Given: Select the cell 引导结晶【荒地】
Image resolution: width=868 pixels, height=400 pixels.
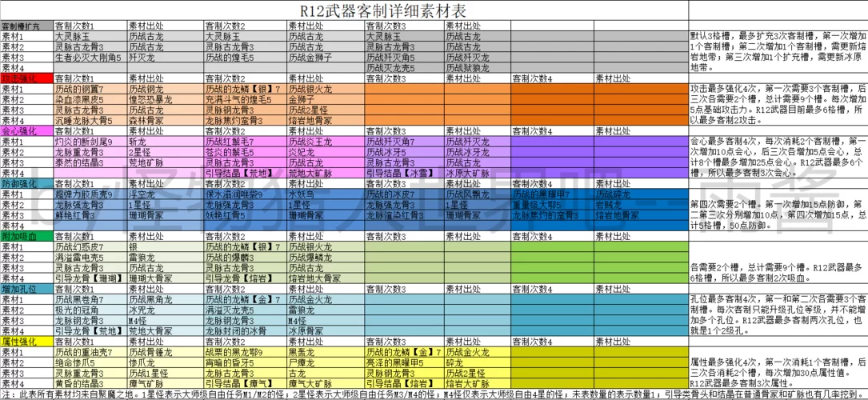Looking at the screenshot, I should [245, 173].
